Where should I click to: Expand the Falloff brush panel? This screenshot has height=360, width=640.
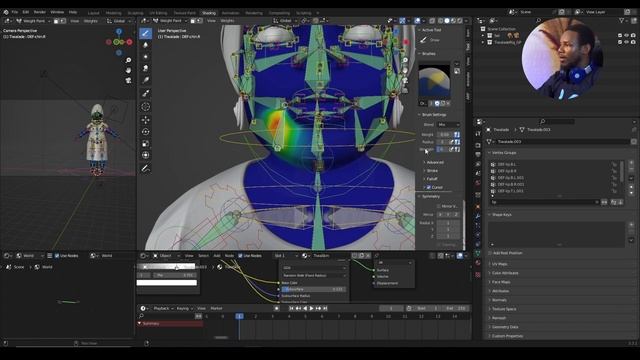431,179
